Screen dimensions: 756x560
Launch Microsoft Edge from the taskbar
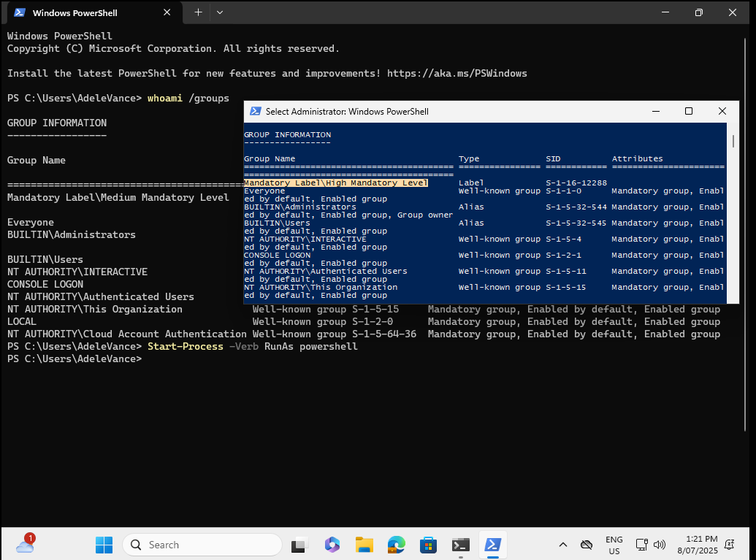(x=396, y=545)
